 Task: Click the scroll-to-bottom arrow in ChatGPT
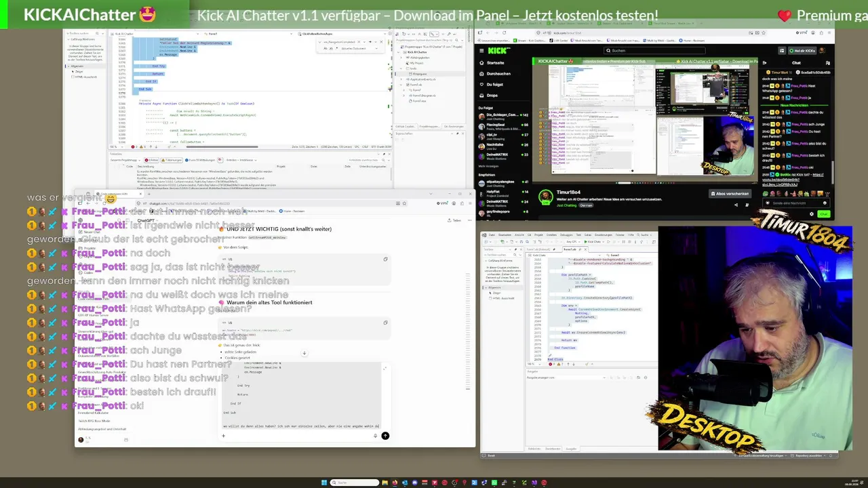click(x=304, y=353)
